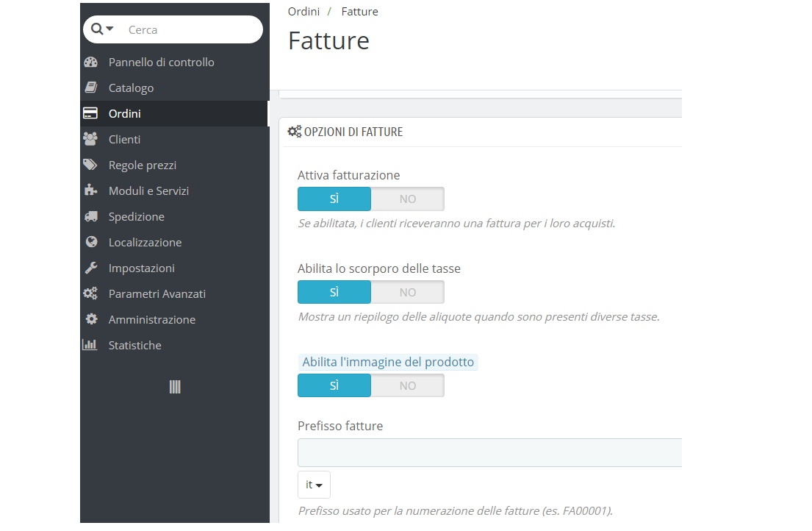Image resolution: width=812 pixels, height=531 pixels.
Task: Set Abilita l'immagine del prodotto to NO
Action: 407,386
